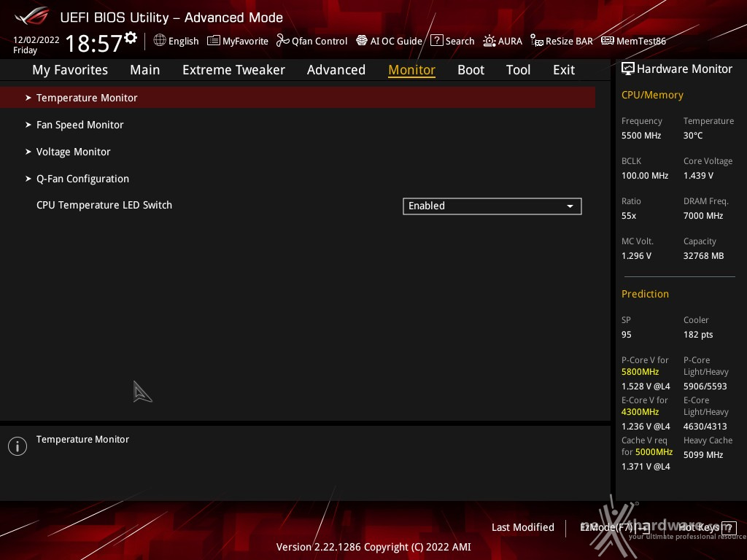
Task: Go to the Advanced tab
Action: [336, 70]
